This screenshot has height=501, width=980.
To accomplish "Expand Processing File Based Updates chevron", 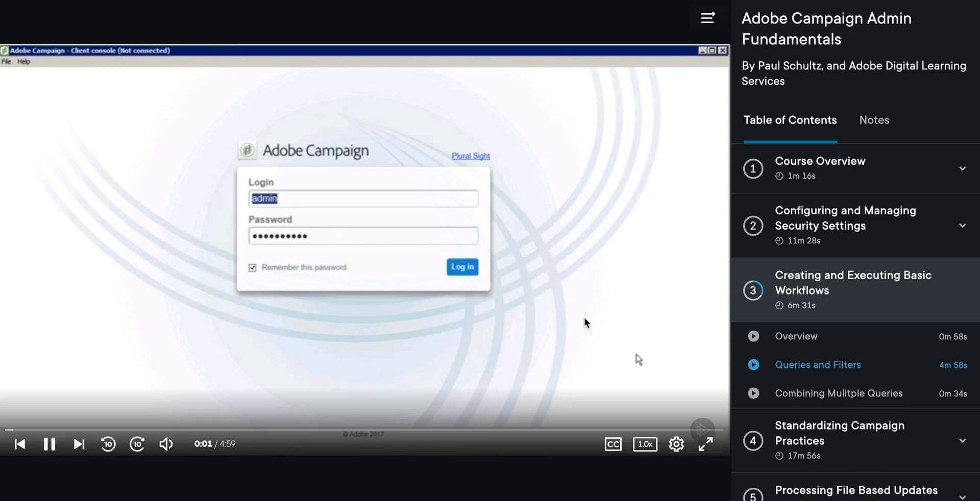I will [x=962, y=497].
